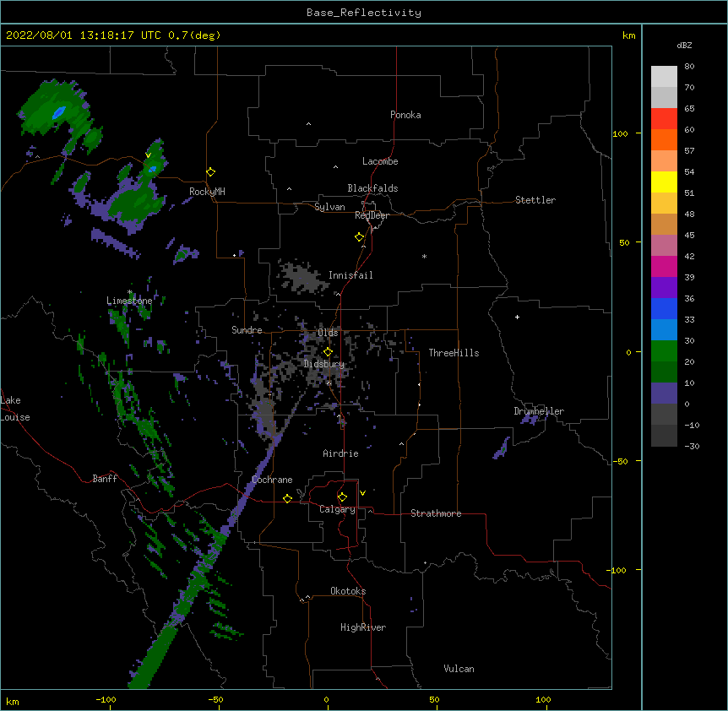Image resolution: width=728 pixels, height=711 pixels.
Task: Click the Airdrie label
Action: [x=341, y=453]
